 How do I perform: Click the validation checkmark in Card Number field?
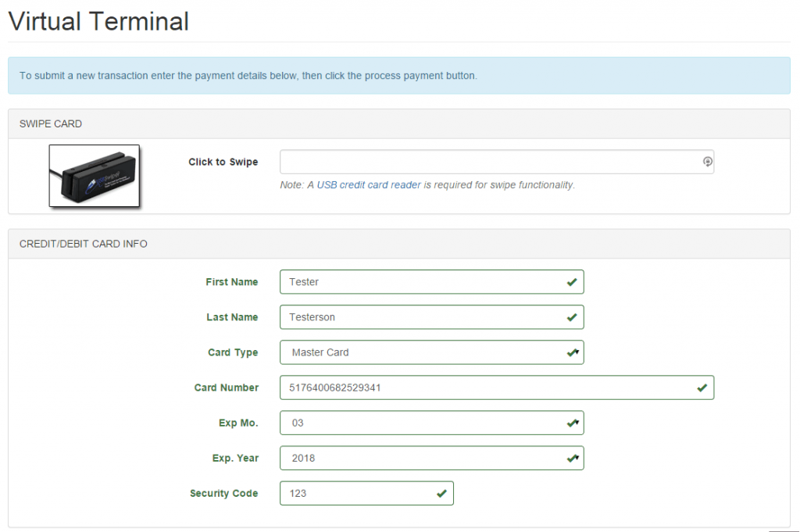coord(700,387)
